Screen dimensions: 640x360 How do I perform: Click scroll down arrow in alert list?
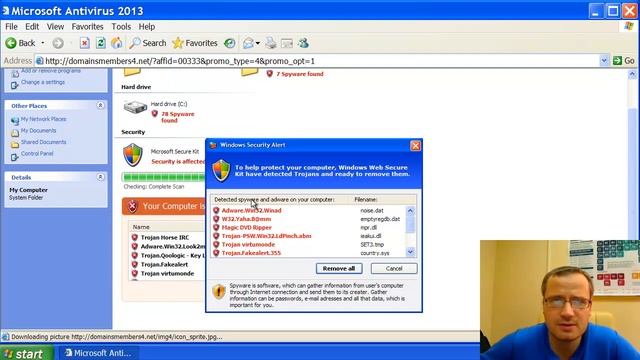[x=410, y=252]
